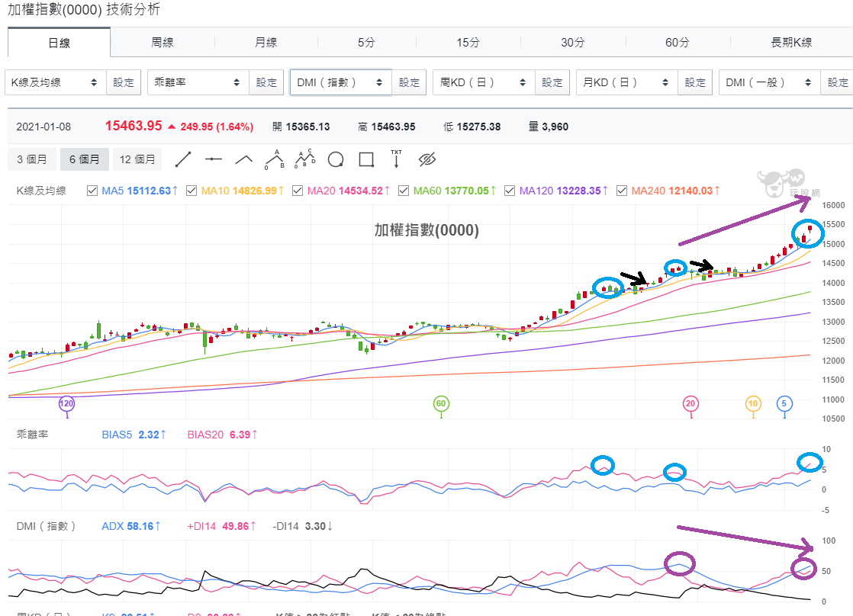
Task: Click the pink 20 moving average marker
Action: pos(691,403)
